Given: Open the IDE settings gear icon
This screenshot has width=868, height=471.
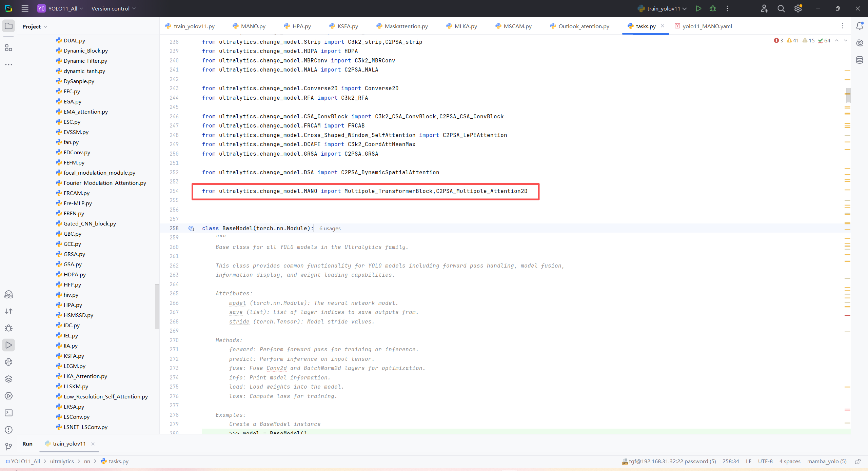Looking at the screenshot, I should click(x=798, y=8).
